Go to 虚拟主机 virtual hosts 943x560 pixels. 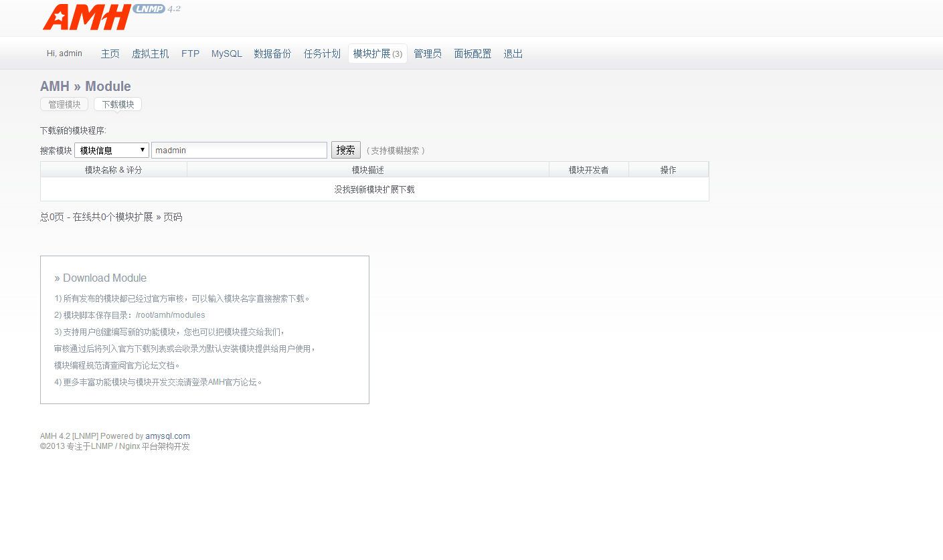click(x=150, y=54)
